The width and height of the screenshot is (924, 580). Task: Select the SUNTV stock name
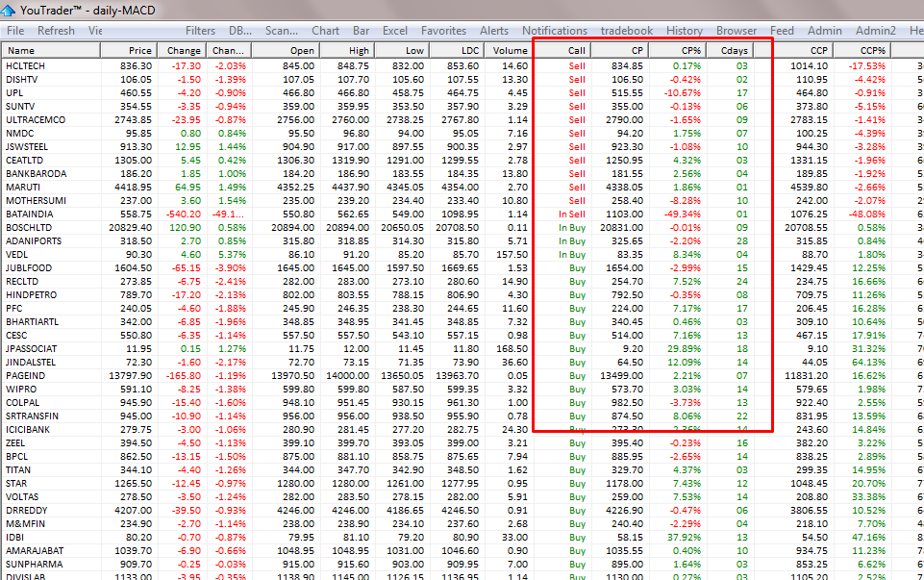click(x=20, y=107)
